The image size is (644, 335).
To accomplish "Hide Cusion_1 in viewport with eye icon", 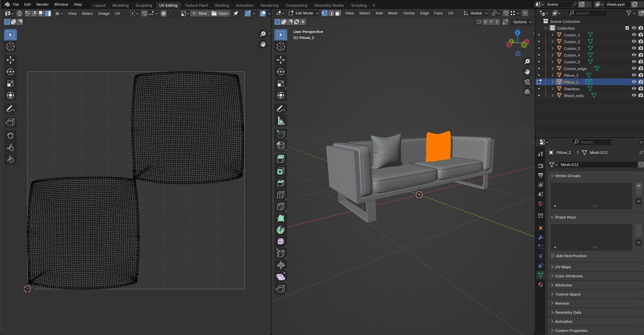I will [634, 35].
